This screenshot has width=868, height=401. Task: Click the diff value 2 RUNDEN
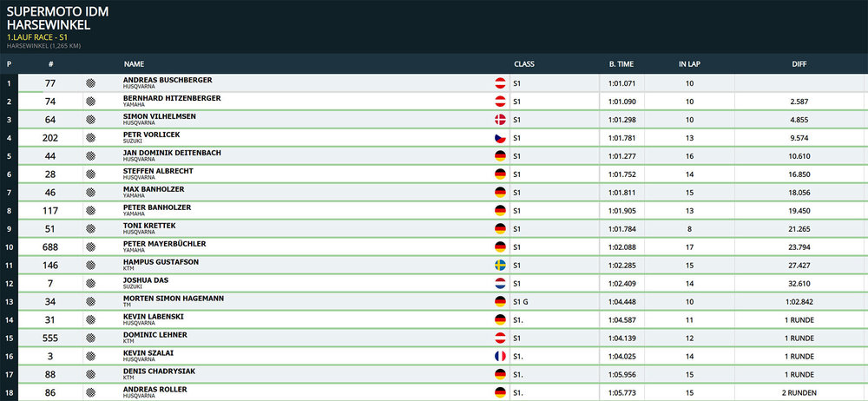tap(799, 392)
